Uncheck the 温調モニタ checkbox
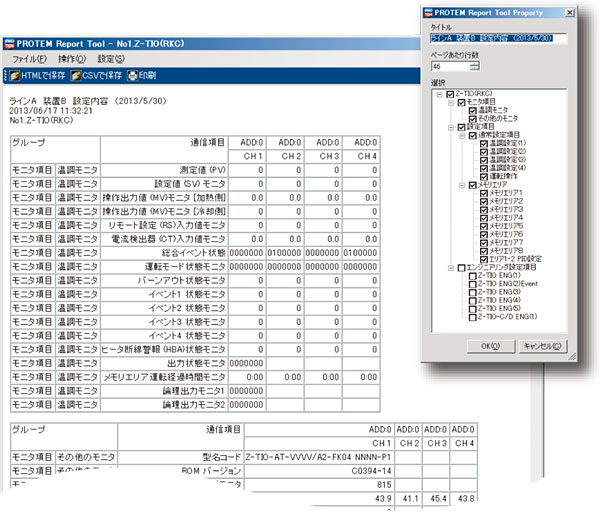The image size is (600, 524). tap(473, 111)
